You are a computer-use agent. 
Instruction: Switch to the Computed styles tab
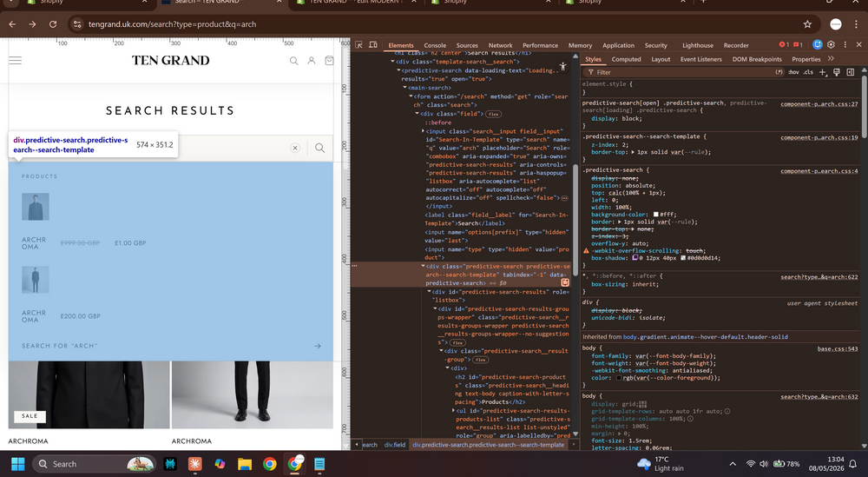pos(626,59)
